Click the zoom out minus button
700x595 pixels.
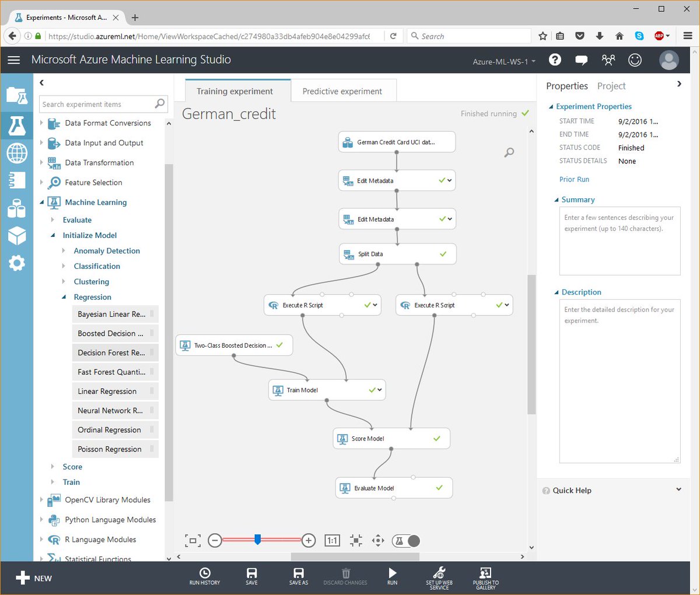[215, 541]
